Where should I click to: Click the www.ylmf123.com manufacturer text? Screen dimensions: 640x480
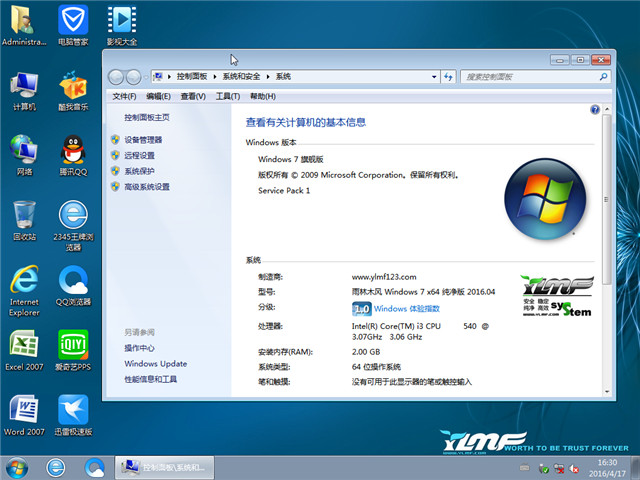pyautogui.click(x=384, y=277)
